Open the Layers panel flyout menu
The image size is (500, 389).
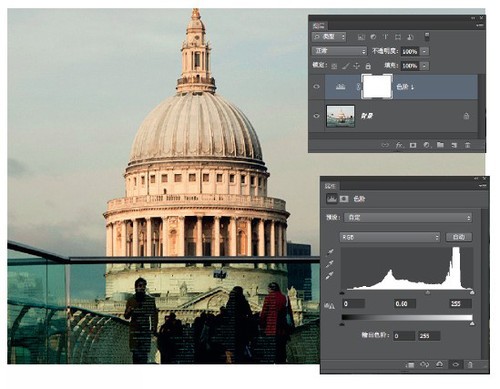[x=480, y=25]
